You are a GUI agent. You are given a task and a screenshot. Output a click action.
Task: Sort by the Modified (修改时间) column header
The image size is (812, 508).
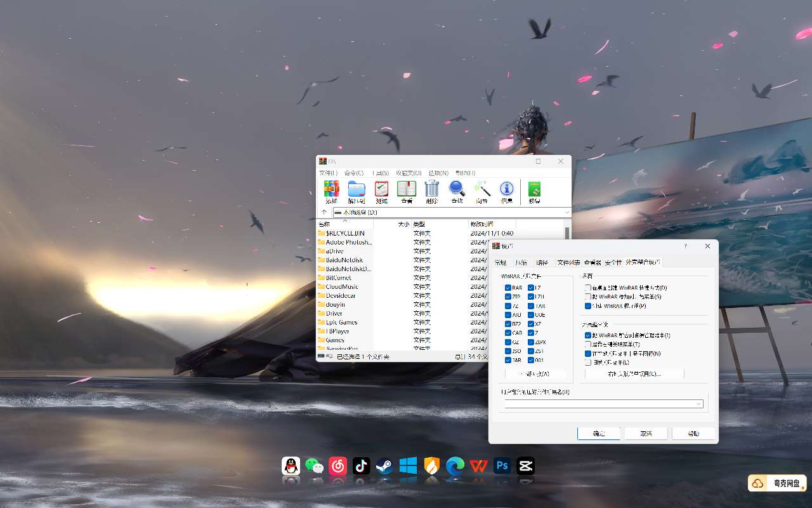click(x=492, y=224)
